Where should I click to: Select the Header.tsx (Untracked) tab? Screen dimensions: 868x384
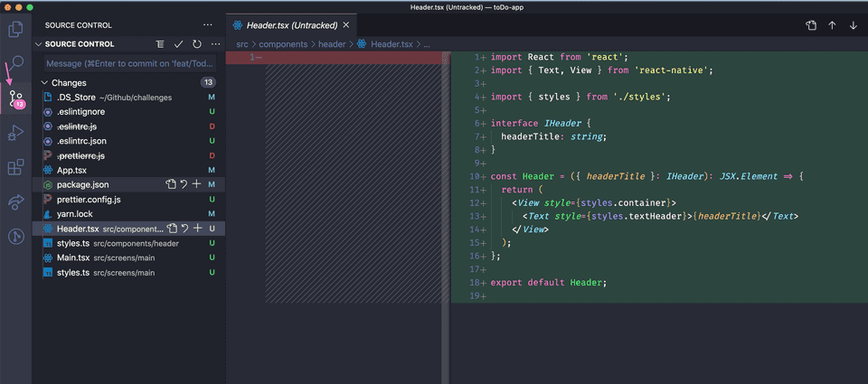[x=291, y=25]
